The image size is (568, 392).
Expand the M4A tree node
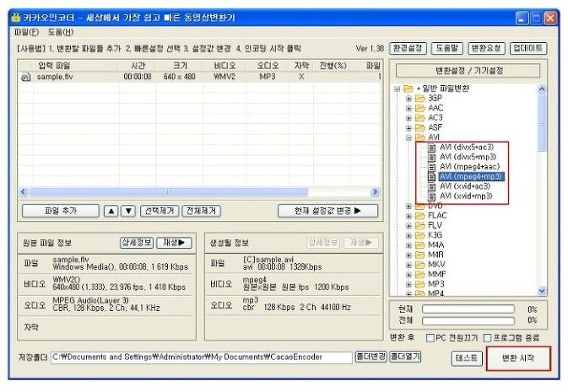(x=408, y=246)
